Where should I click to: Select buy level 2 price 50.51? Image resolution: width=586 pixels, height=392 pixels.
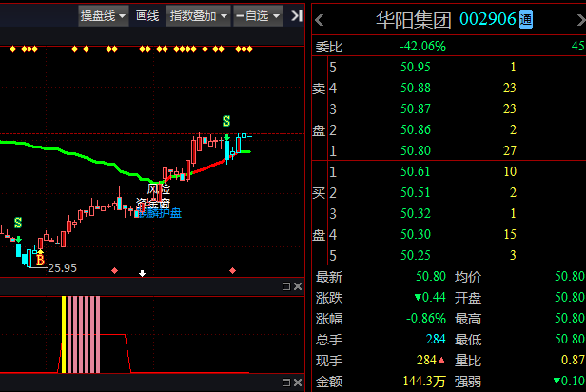pos(416,193)
